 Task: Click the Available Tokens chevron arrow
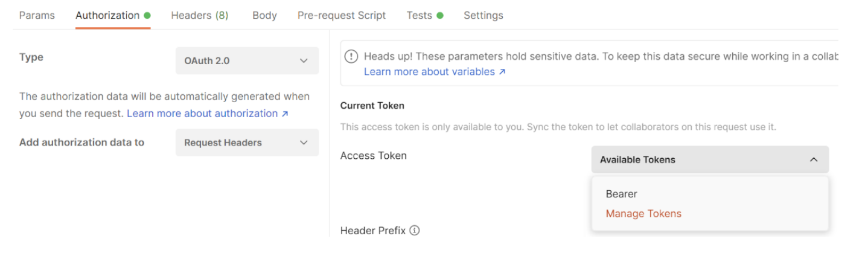click(814, 160)
